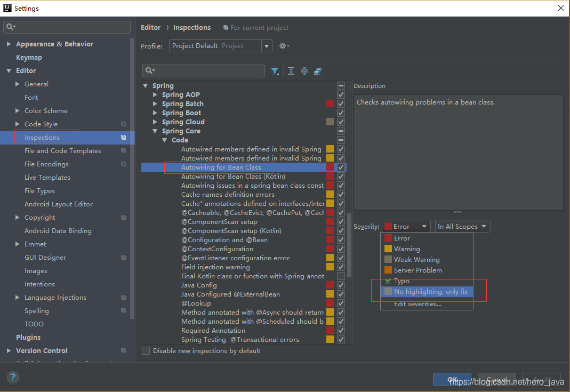The image size is (570, 392).
Task: Click the project icon beside GUI Designer
Action: [x=123, y=258]
